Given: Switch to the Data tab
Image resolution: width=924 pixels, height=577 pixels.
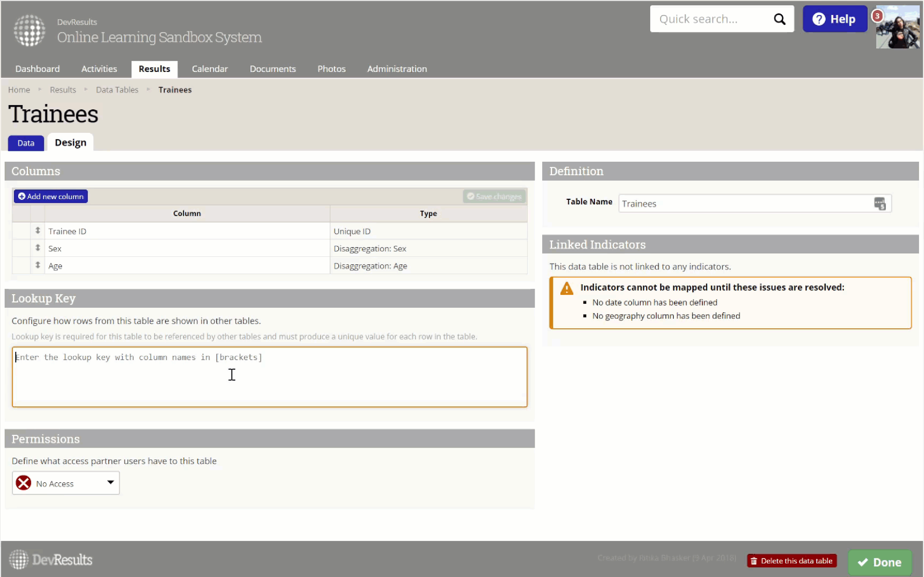Looking at the screenshot, I should tap(26, 143).
